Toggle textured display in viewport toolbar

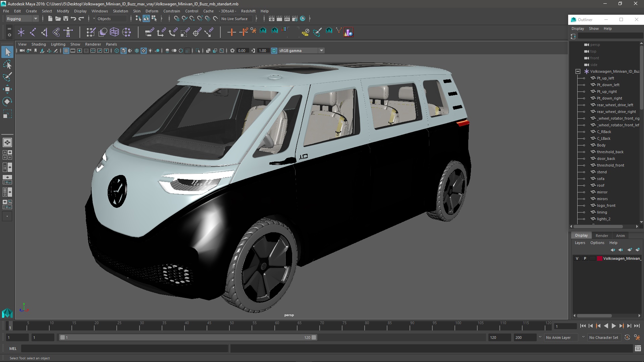pyautogui.click(x=144, y=51)
